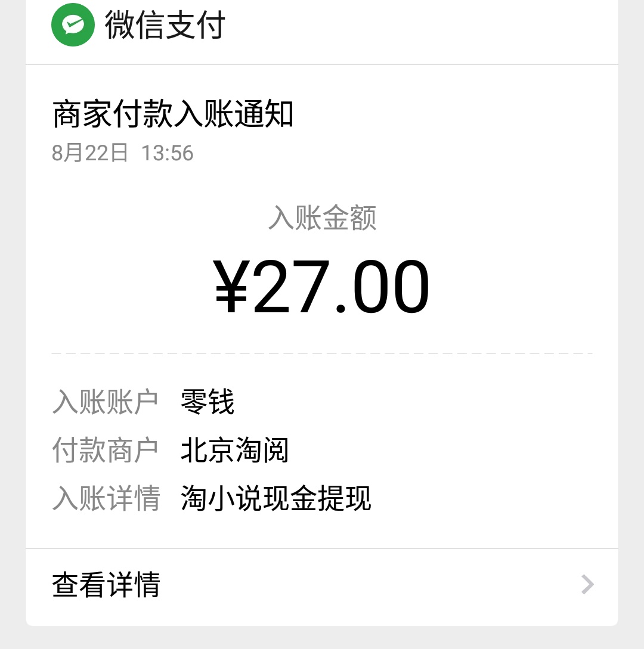Select the 零钱 account value

click(x=208, y=402)
